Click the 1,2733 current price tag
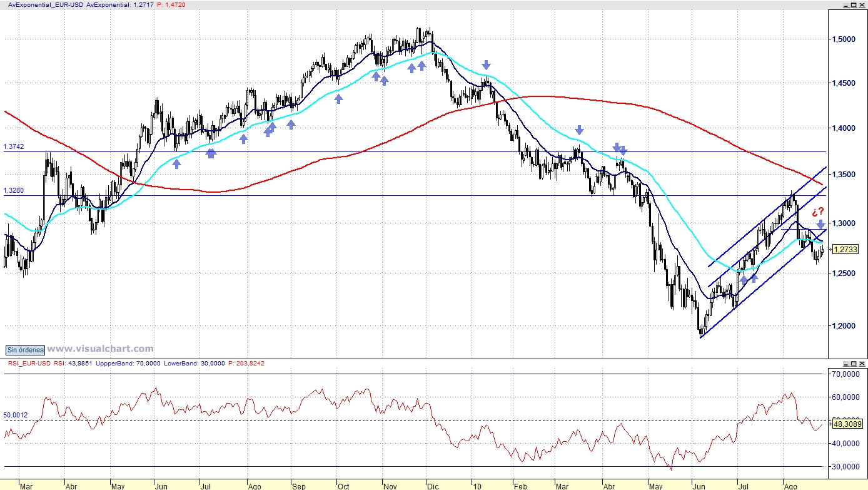Viewport: 868px width, 490px height. [x=846, y=250]
